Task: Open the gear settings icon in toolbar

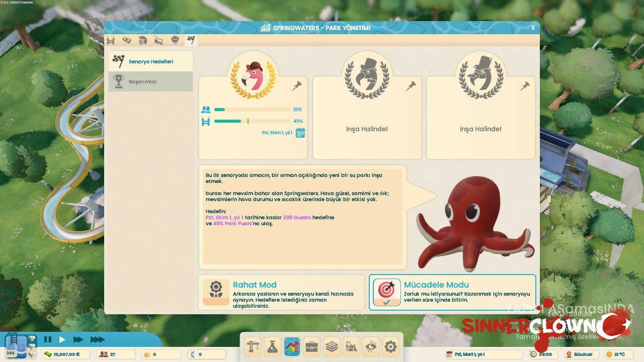Action: (x=390, y=346)
